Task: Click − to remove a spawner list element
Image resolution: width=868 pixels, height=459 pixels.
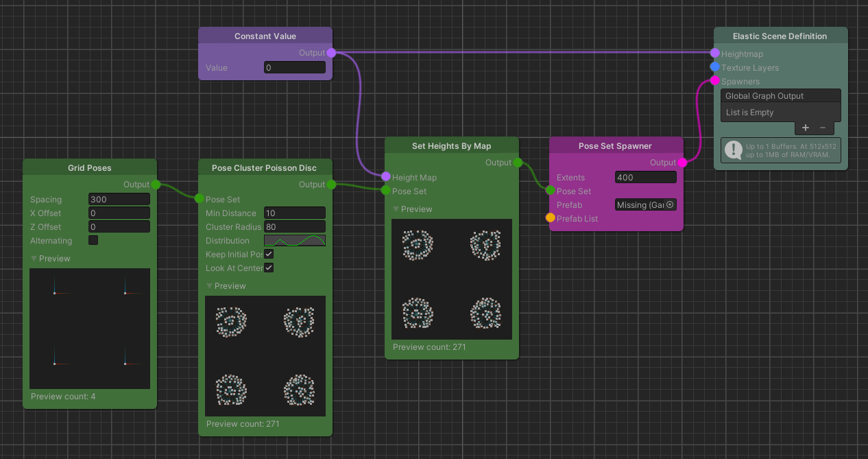Action: pos(822,128)
